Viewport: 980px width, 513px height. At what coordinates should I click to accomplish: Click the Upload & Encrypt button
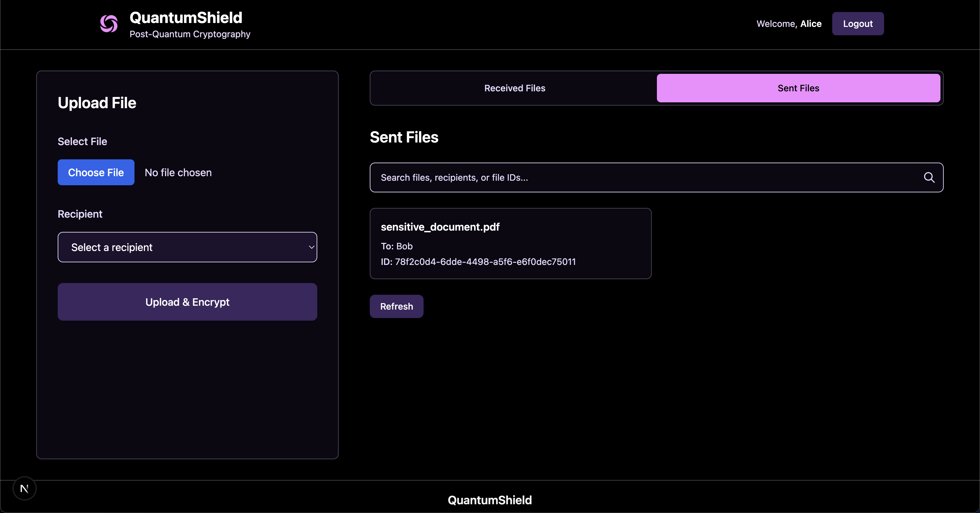coord(187,302)
